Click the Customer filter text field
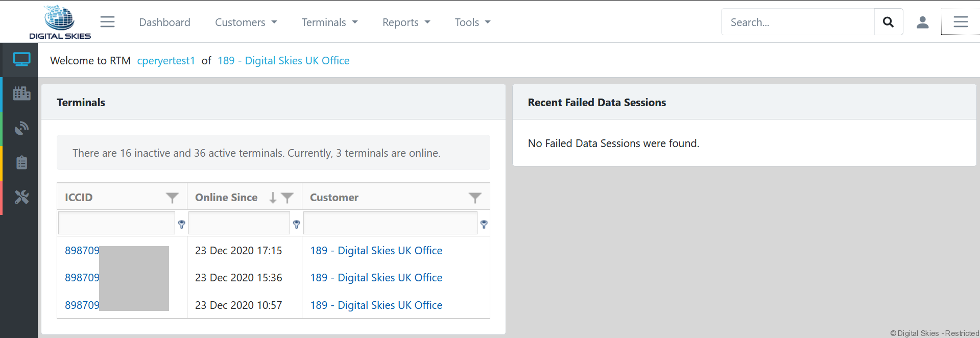The width and height of the screenshot is (980, 338). pyautogui.click(x=390, y=224)
